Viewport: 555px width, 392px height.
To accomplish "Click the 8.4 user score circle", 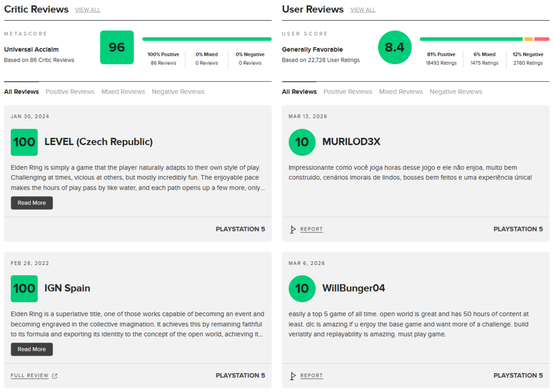I will (395, 47).
